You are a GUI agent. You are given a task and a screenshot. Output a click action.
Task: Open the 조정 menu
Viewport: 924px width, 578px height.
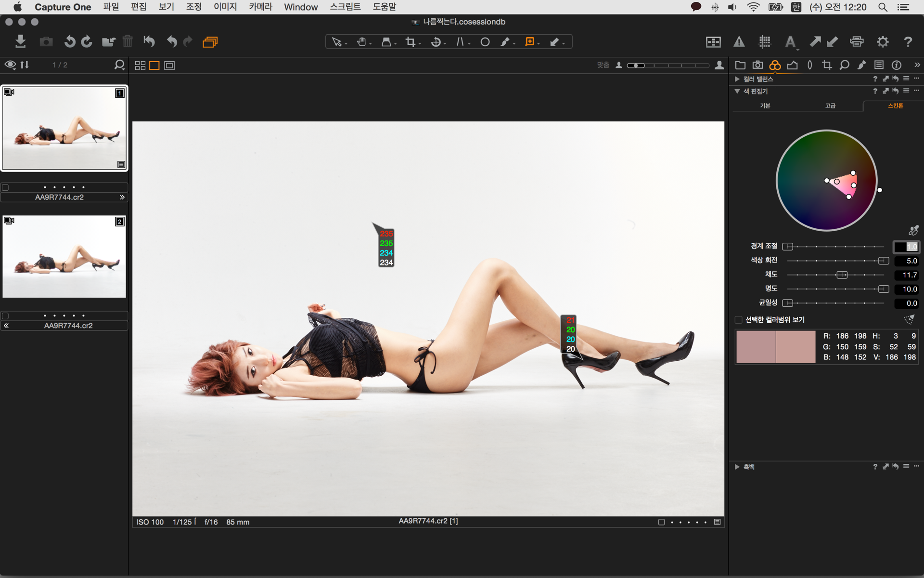click(194, 7)
